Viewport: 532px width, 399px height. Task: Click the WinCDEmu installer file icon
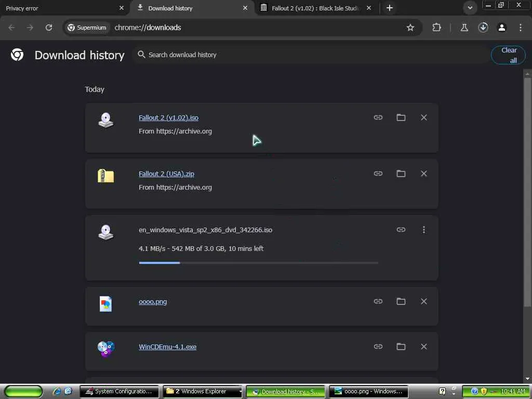pyautogui.click(x=106, y=349)
